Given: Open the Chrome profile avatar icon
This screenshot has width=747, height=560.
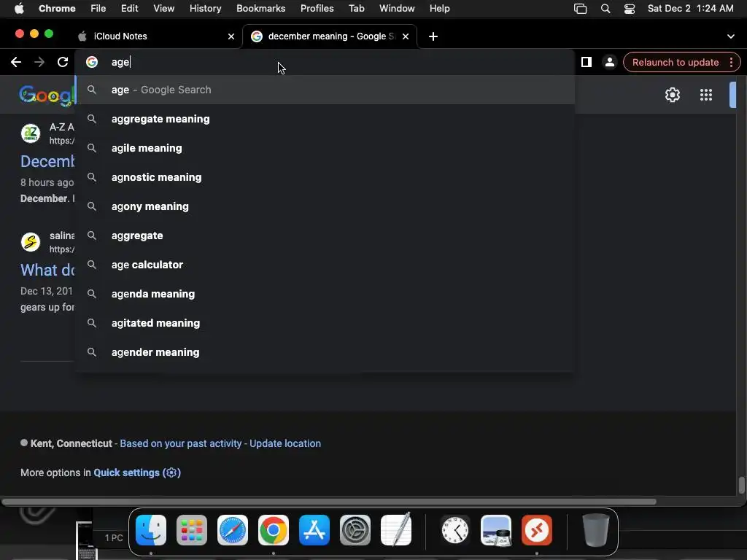Looking at the screenshot, I should (x=609, y=62).
